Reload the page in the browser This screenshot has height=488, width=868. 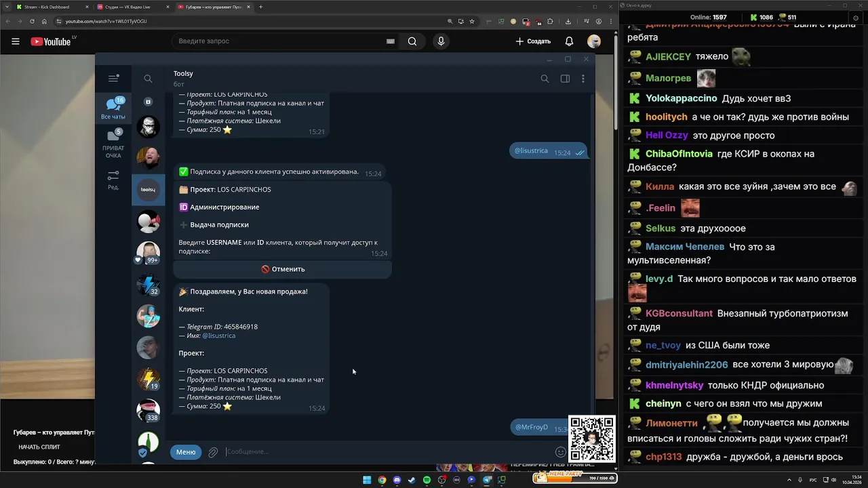click(x=32, y=21)
